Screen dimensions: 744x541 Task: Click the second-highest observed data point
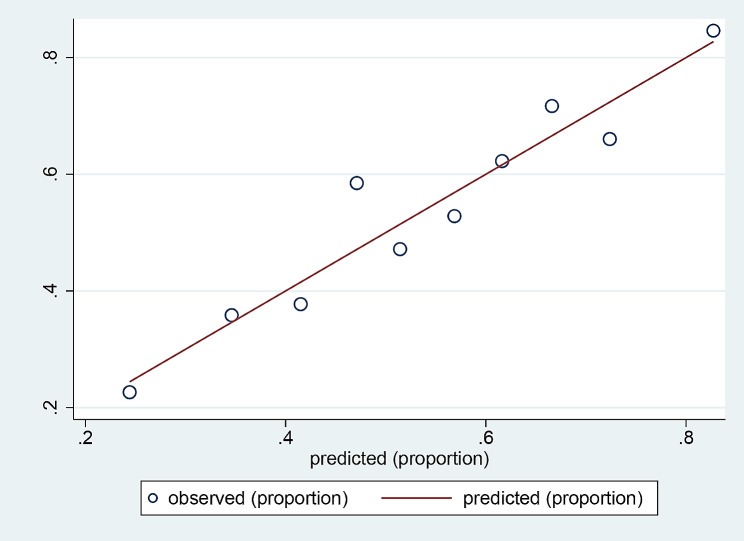552,106
